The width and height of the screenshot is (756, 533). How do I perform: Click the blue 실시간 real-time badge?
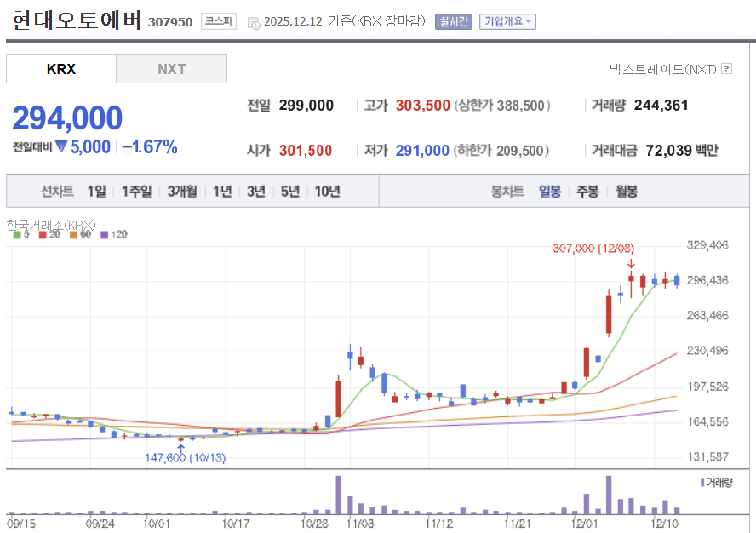pyautogui.click(x=452, y=22)
